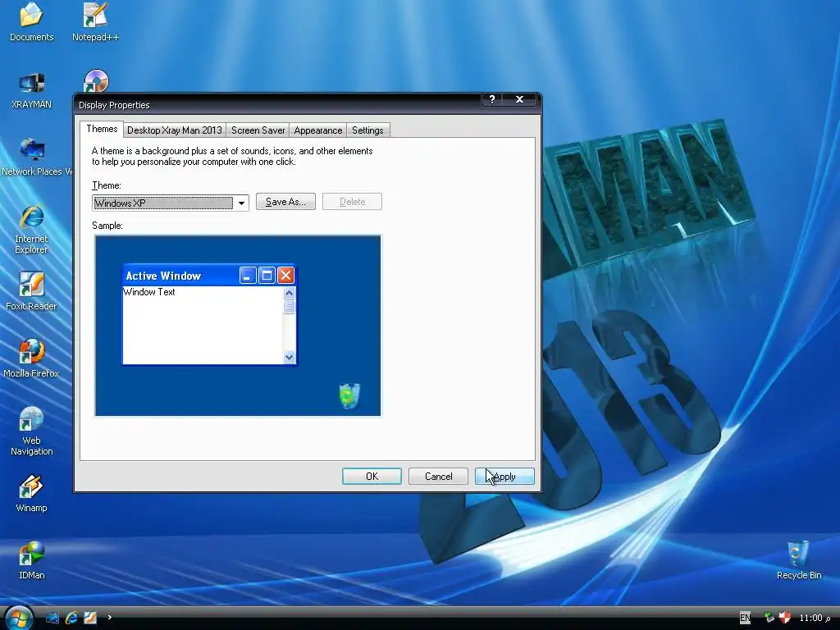Go to the Settings tab

pos(367,130)
